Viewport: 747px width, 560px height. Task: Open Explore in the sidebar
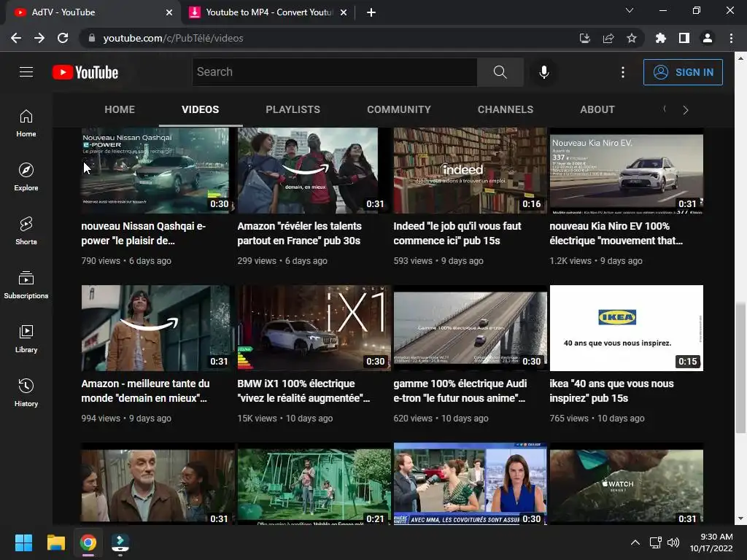click(x=26, y=177)
